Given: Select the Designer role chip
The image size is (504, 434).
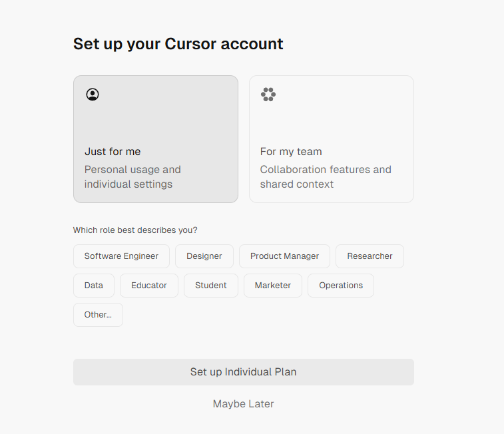Looking at the screenshot, I should point(204,256).
